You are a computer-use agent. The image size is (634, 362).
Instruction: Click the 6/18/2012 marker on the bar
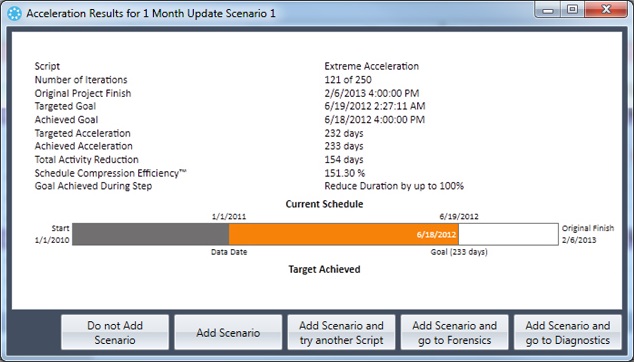436,235
